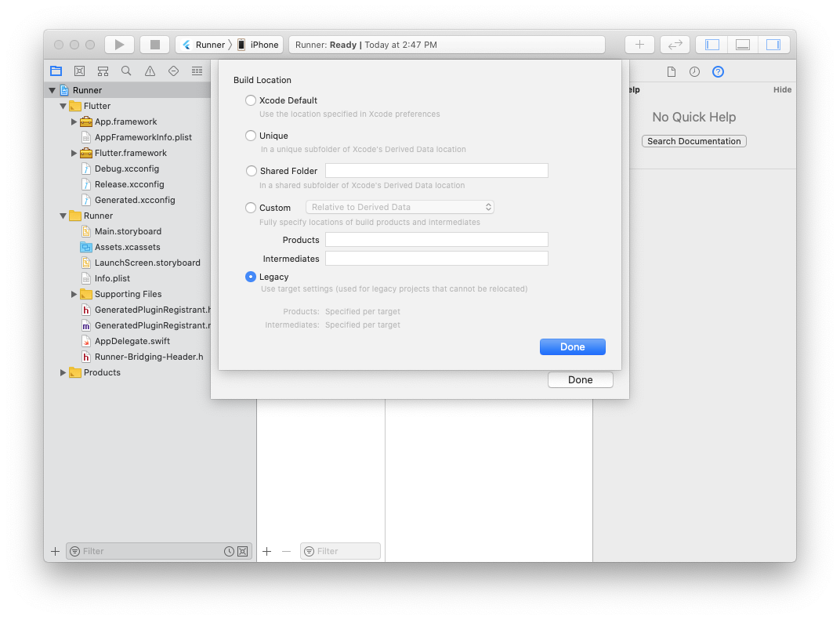Image resolution: width=840 pixels, height=620 pixels.
Task: Click the Intermediates path field
Action: pos(436,259)
